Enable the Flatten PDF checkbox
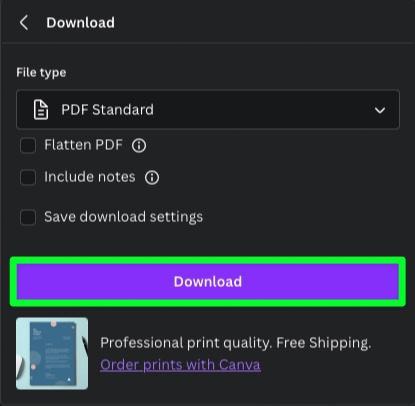 (28, 146)
